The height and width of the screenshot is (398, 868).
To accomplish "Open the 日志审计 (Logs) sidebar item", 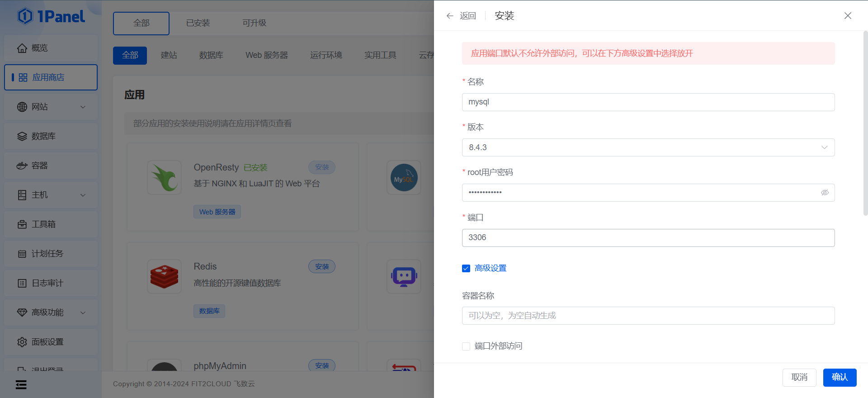I will [51, 283].
